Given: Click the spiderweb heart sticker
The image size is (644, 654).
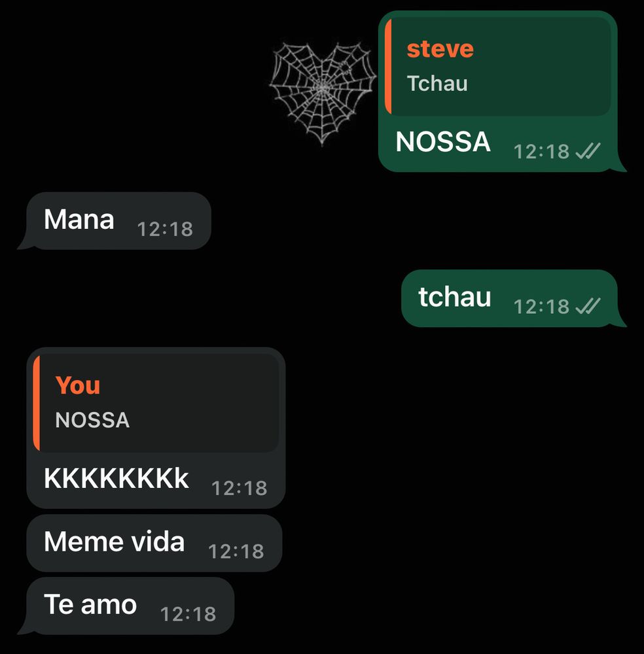Looking at the screenshot, I should [x=322, y=94].
